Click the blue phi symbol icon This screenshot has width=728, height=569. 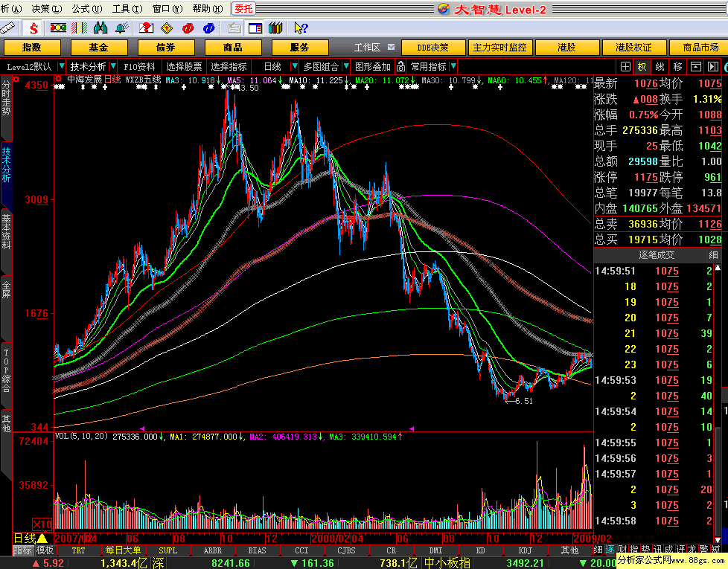point(209,28)
